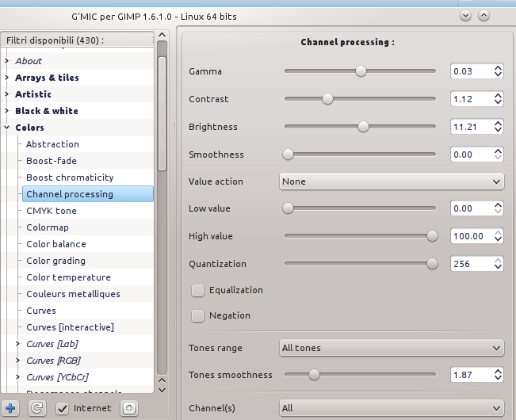Open the Value action dropdown
This screenshot has width=516, height=420.
(x=392, y=181)
